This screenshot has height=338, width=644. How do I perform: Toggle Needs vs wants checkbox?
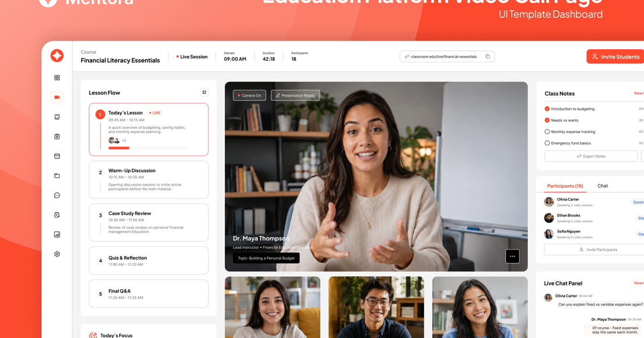click(547, 120)
